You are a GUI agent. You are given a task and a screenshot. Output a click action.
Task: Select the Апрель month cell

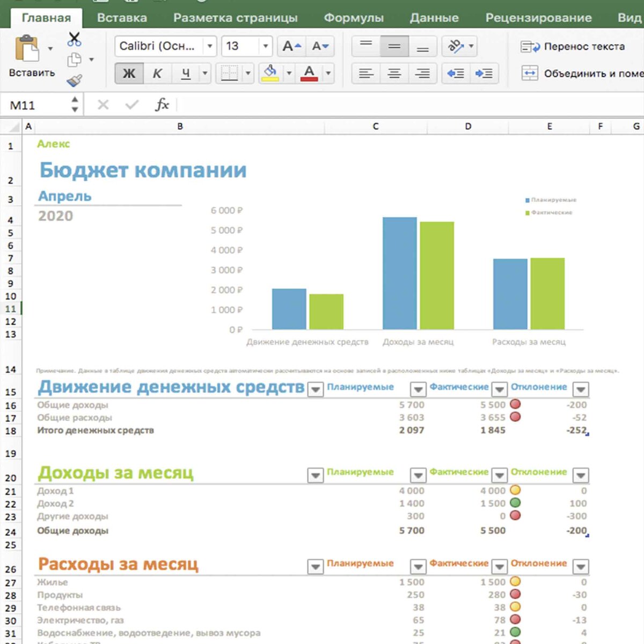pyautogui.click(x=65, y=196)
